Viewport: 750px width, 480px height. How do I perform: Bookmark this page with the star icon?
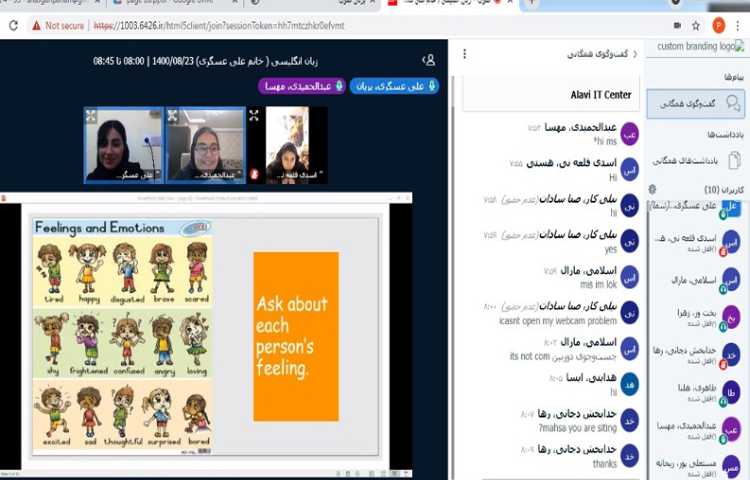[696, 25]
